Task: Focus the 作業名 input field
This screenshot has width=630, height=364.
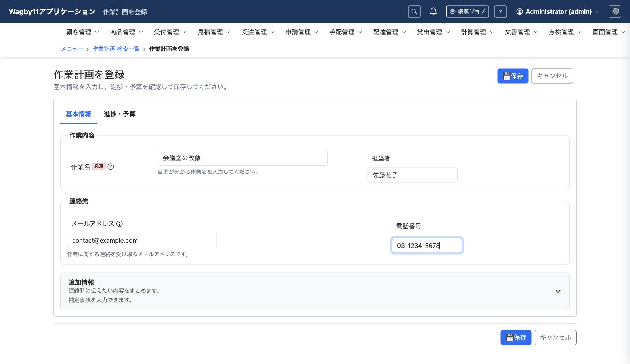Action: (242, 158)
